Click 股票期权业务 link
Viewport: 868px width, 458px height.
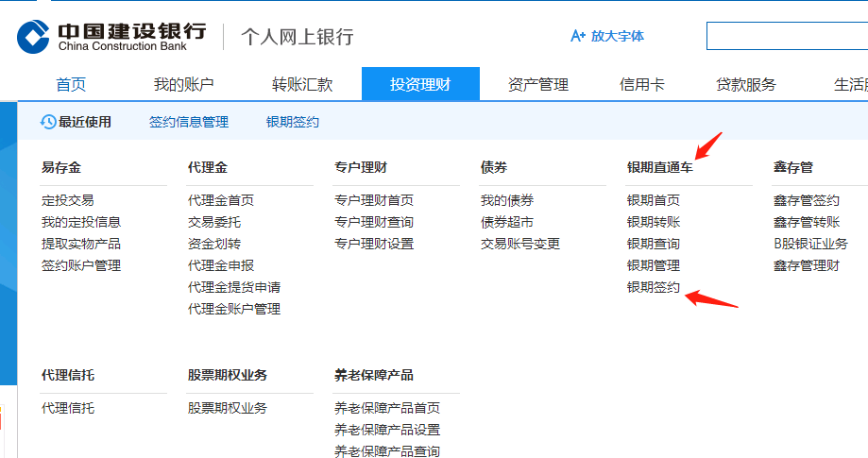click(x=228, y=408)
